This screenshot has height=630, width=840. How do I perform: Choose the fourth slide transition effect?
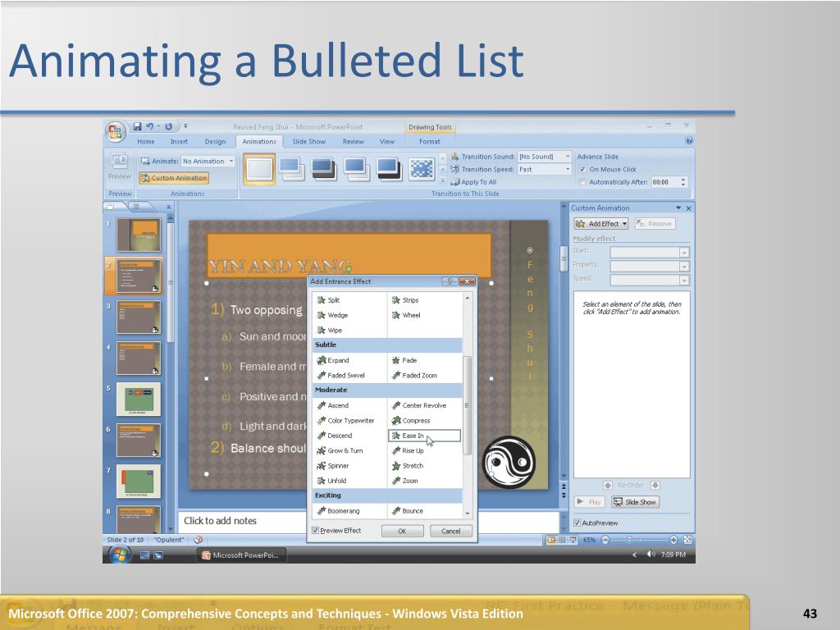(x=356, y=169)
